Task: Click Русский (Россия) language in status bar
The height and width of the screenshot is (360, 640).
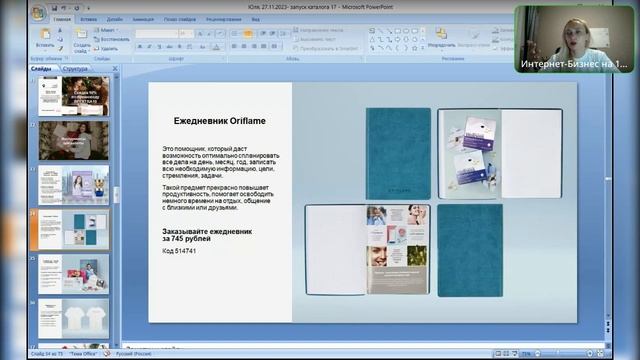Action: tap(133, 354)
